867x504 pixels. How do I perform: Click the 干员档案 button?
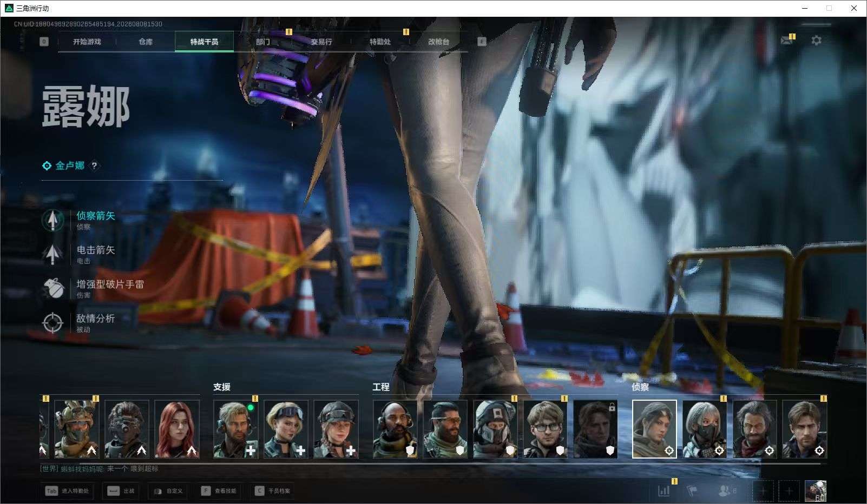272,491
